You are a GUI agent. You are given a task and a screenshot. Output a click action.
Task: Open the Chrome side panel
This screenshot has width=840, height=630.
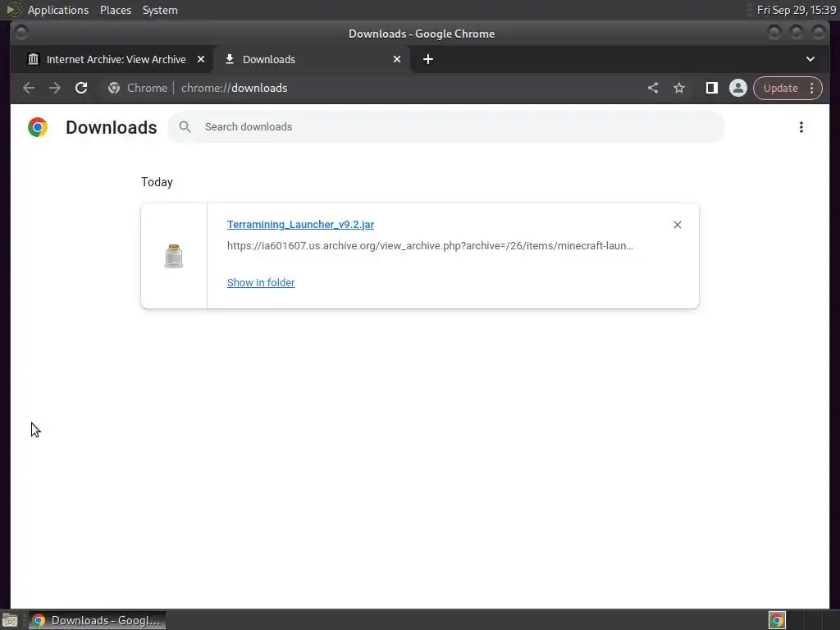tap(711, 88)
